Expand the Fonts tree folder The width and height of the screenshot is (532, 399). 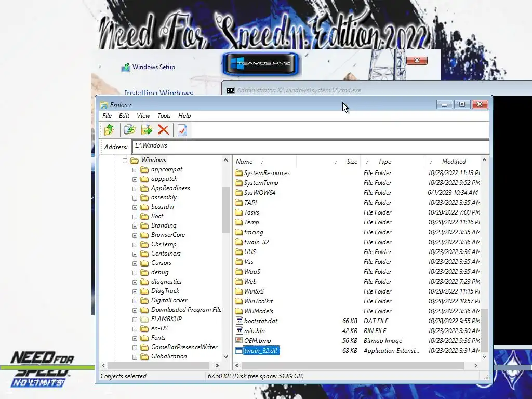135,338
